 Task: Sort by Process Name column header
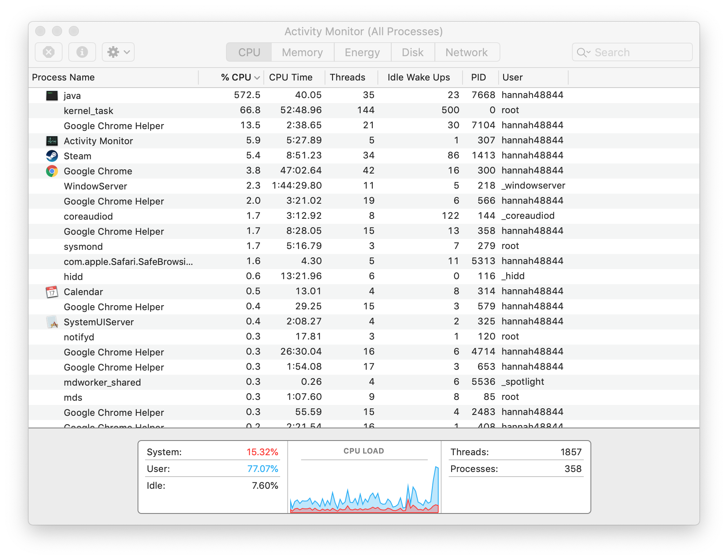(x=113, y=78)
